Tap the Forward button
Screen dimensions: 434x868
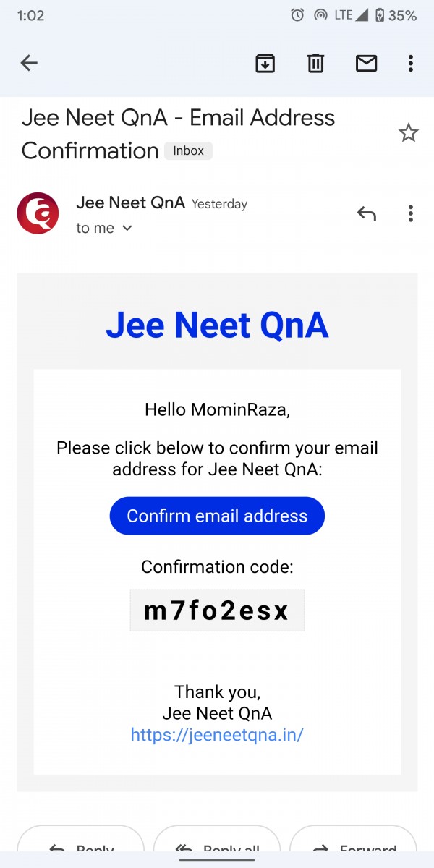click(x=354, y=848)
